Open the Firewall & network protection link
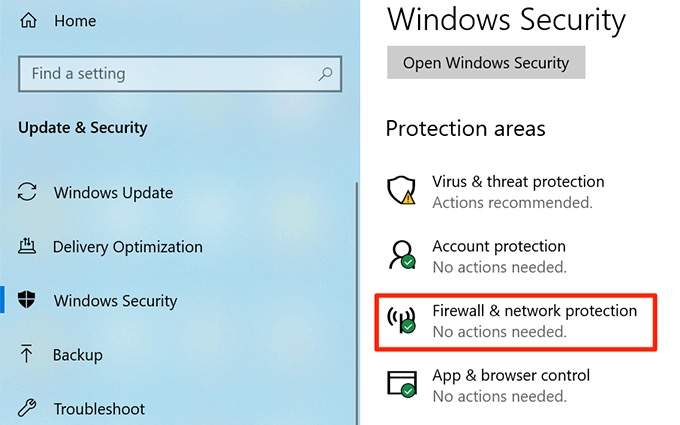680x425 pixels. [x=534, y=311]
